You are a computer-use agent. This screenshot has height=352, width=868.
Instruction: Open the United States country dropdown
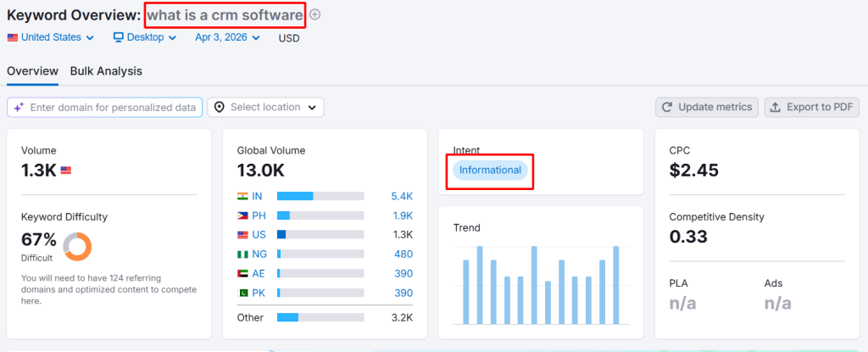pyautogui.click(x=50, y=37)
